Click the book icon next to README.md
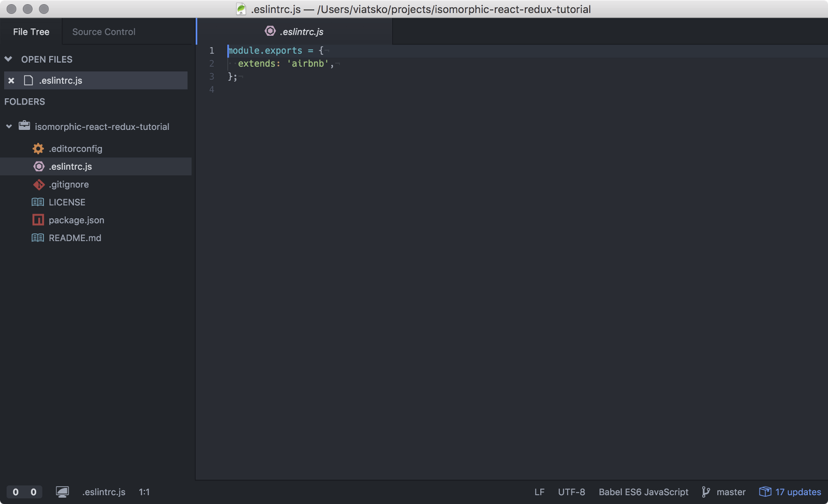This screenshot has height=504, width=828. pos(38,238)
